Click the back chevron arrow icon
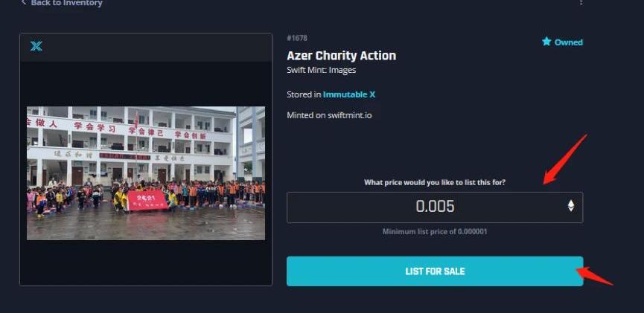 [24, 3]
